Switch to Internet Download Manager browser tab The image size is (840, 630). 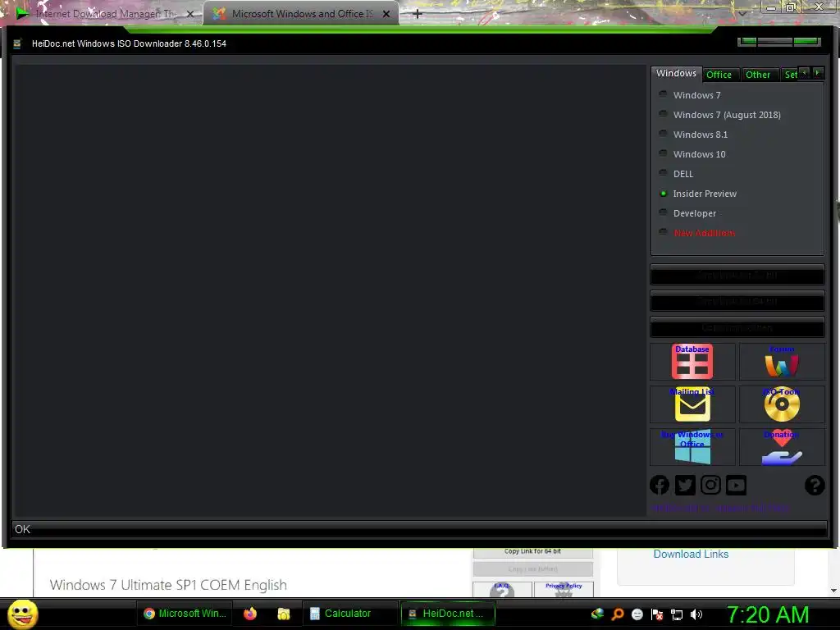tap(100, 14)
